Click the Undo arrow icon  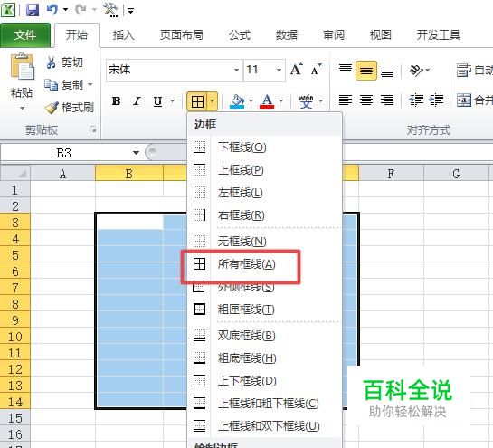(x=52, y=9)
